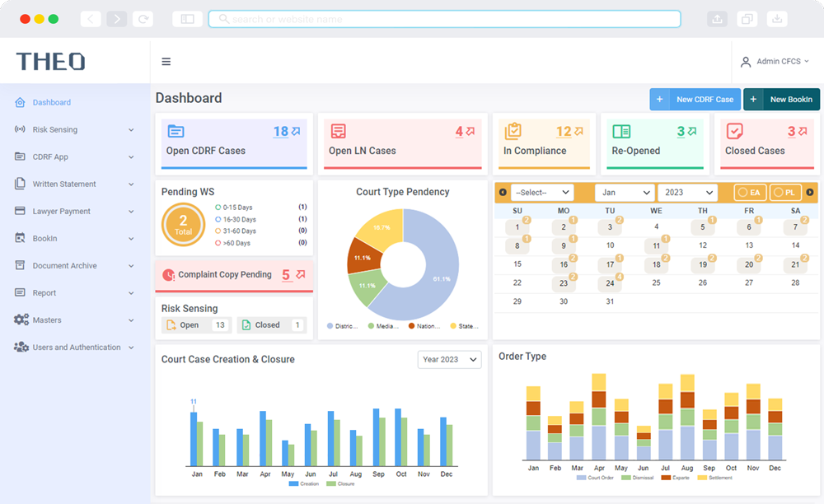Click the CDRF App sidebar icon

(20, 156)
